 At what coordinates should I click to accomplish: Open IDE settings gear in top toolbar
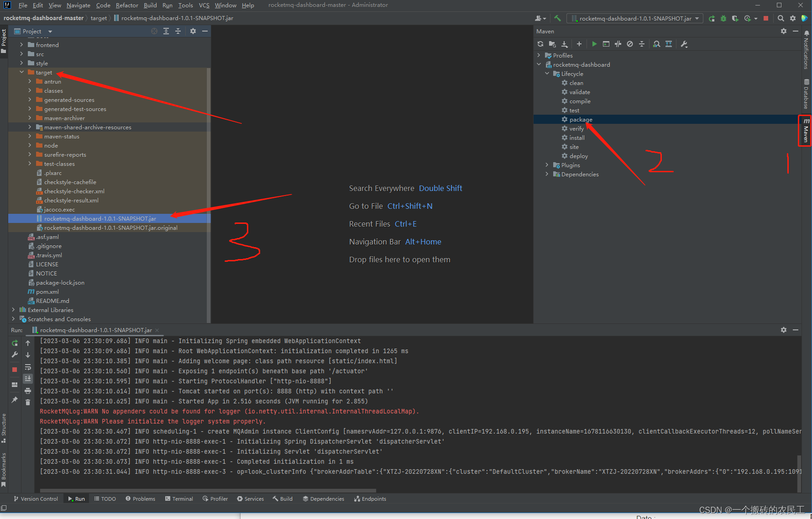793,18
